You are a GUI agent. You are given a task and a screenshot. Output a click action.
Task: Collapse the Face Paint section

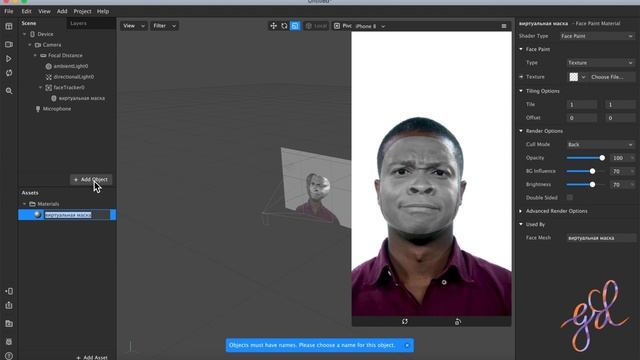[x=521, y=49]
